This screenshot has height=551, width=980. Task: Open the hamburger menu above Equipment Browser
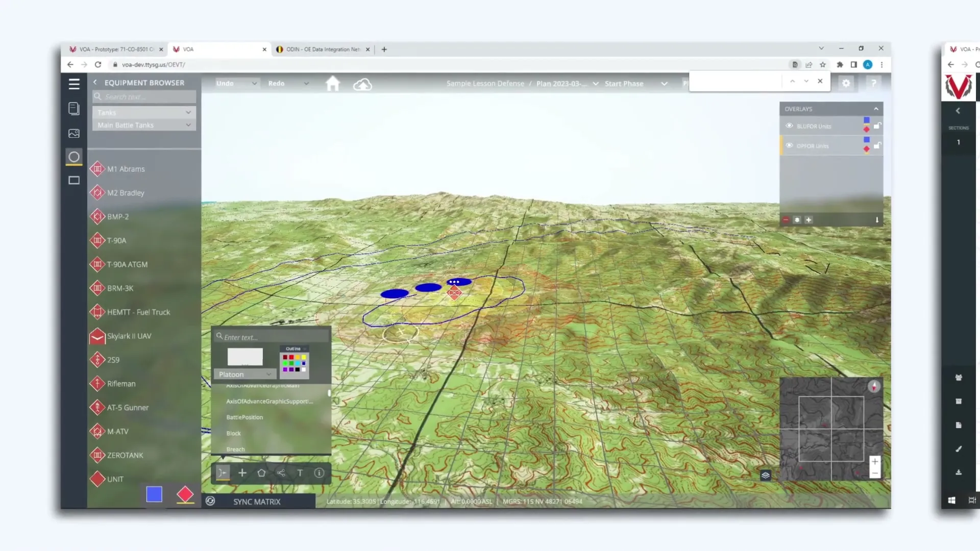74,84
